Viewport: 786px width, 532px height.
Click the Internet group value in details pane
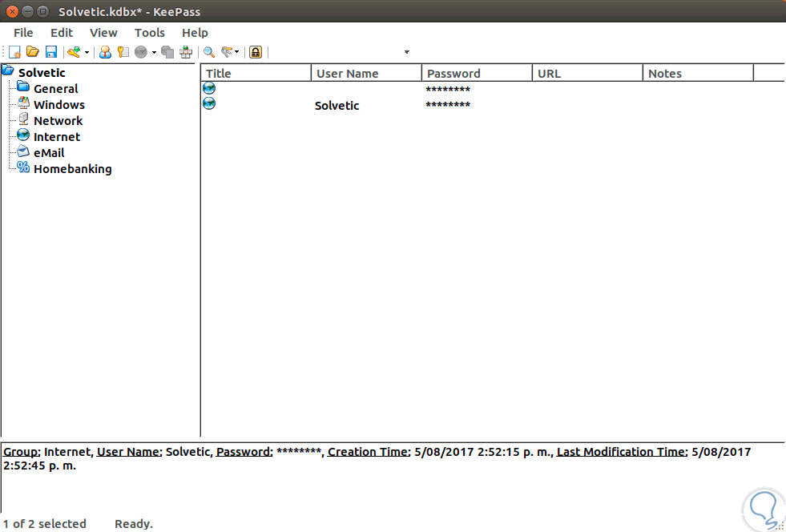tap(67, 452)
